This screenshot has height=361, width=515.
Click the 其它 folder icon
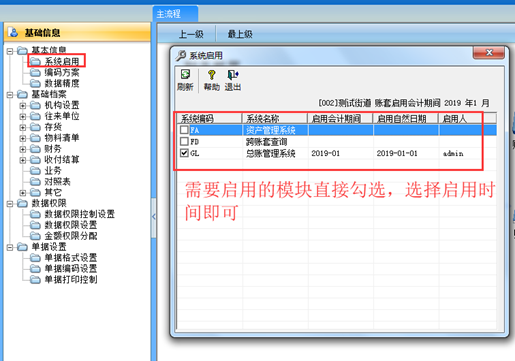pyautogui.click(x=35, y=192)
